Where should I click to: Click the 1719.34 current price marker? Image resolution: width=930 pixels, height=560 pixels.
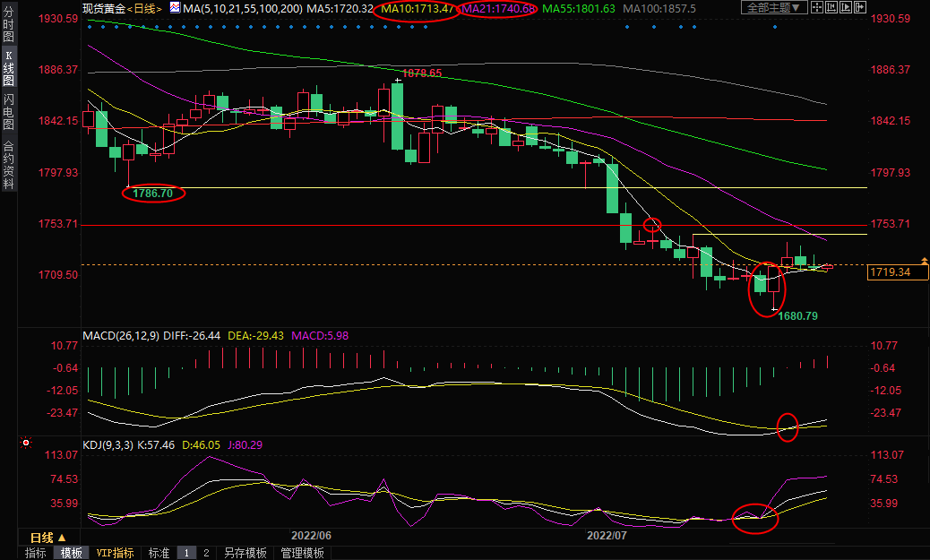click(894, 271)
